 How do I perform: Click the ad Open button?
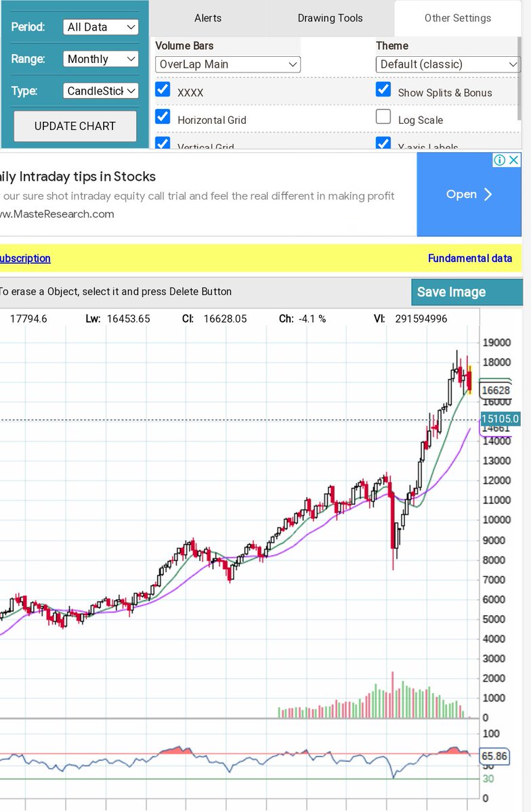469,194
